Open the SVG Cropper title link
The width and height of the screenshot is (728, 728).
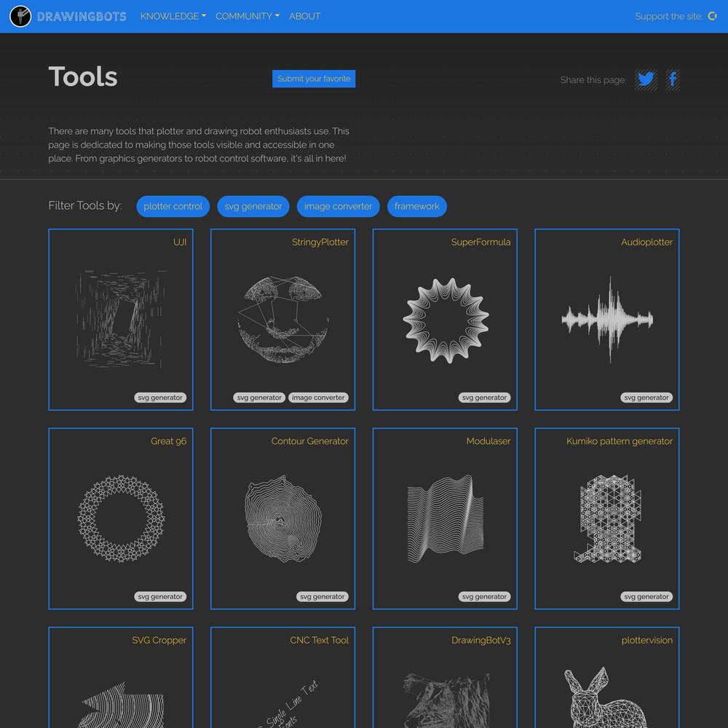(159, 640)
